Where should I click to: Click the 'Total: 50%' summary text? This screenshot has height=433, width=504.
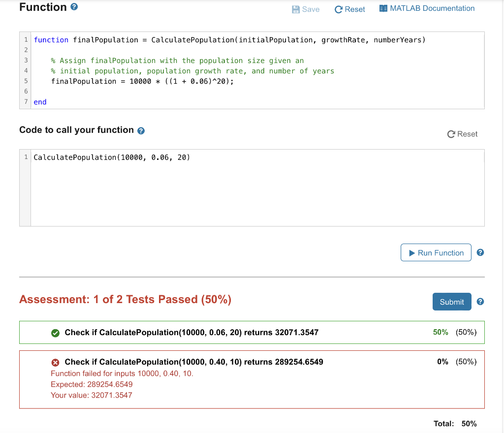tap(455, 424)
